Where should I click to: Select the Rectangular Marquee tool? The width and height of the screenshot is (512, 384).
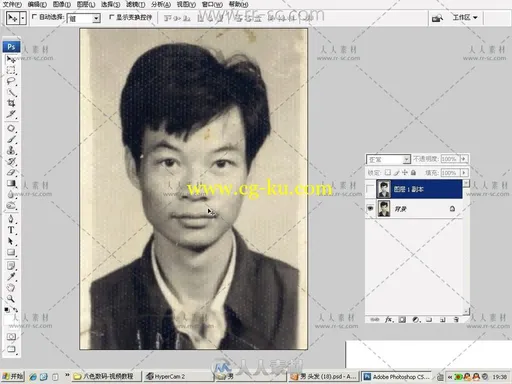tap(11, 71)
